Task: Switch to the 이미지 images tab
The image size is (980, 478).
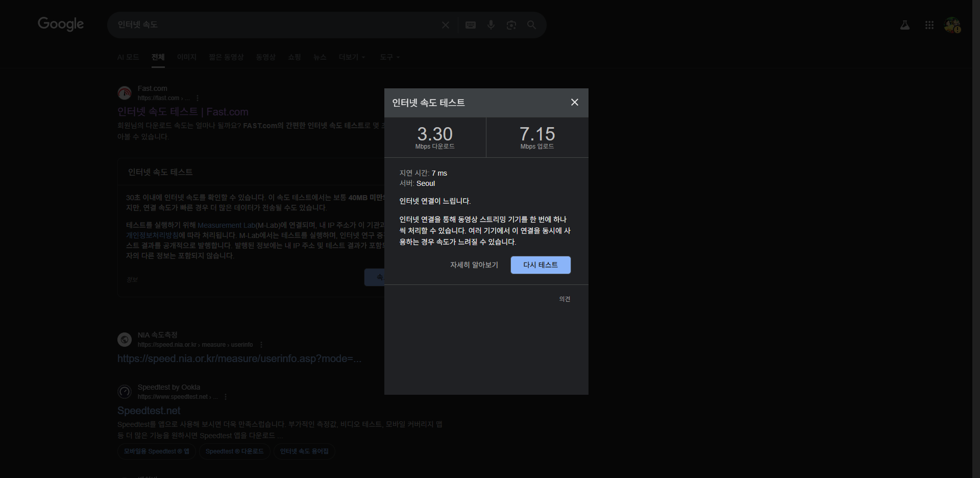Action: point(186,57)
